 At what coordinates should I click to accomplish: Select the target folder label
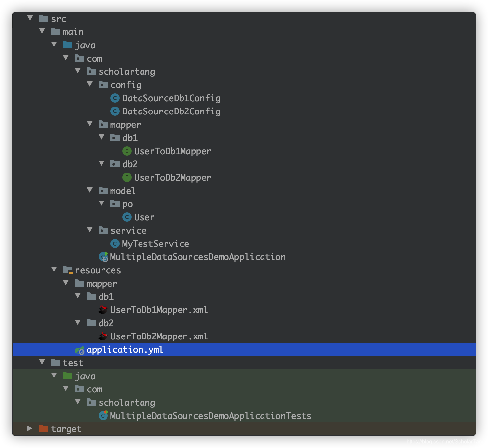click(x=66, y=429)
